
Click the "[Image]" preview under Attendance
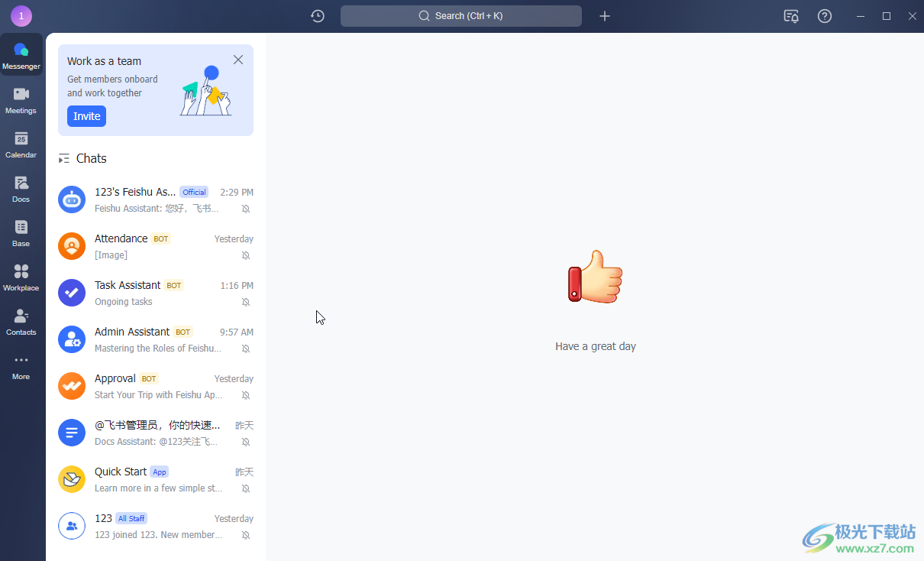pos(111,255)
